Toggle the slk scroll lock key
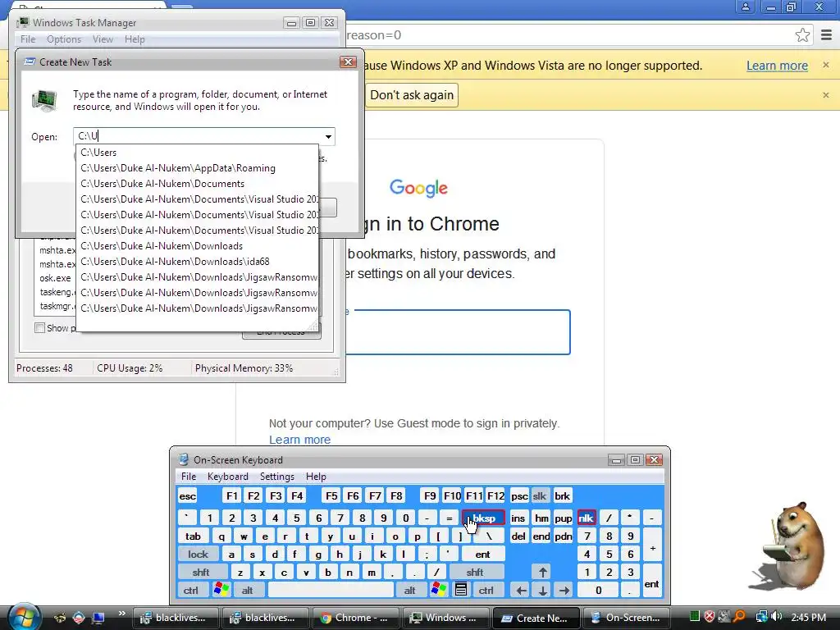The height and width of the screenshot is (630, 840). coord(540,496)
